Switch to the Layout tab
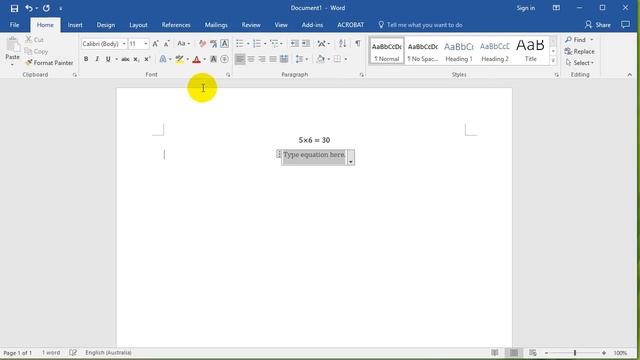The width and height of the screenshot is (640, 360). pos(138,25)
